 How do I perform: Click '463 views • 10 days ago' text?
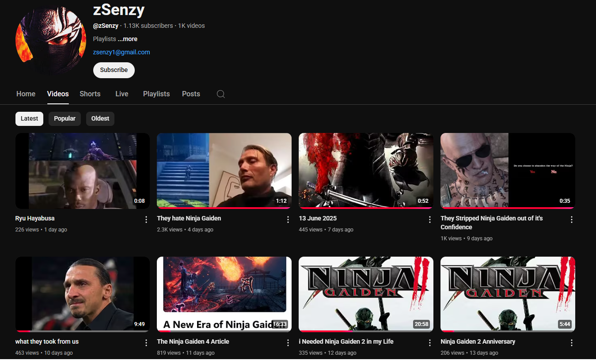(x=44, y=353)
